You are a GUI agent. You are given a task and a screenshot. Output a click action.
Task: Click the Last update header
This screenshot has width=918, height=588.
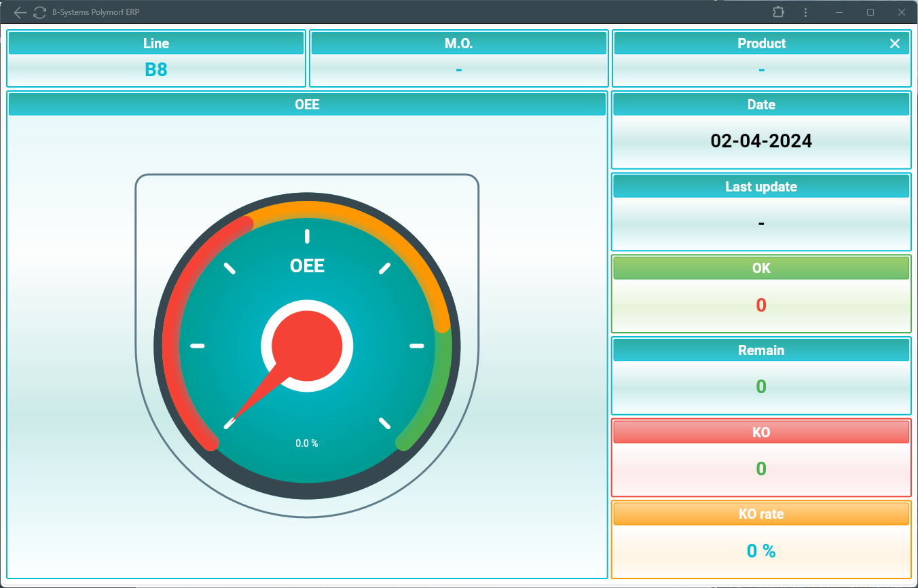pos(761,187)
